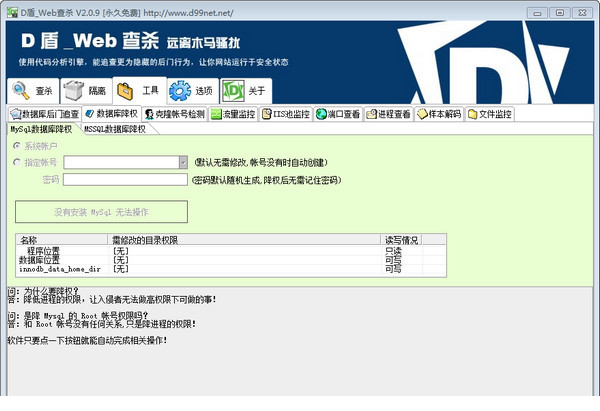Click the D盾 app icon in title bar
This screenshot has height=411, width=600.
(12, 13)
